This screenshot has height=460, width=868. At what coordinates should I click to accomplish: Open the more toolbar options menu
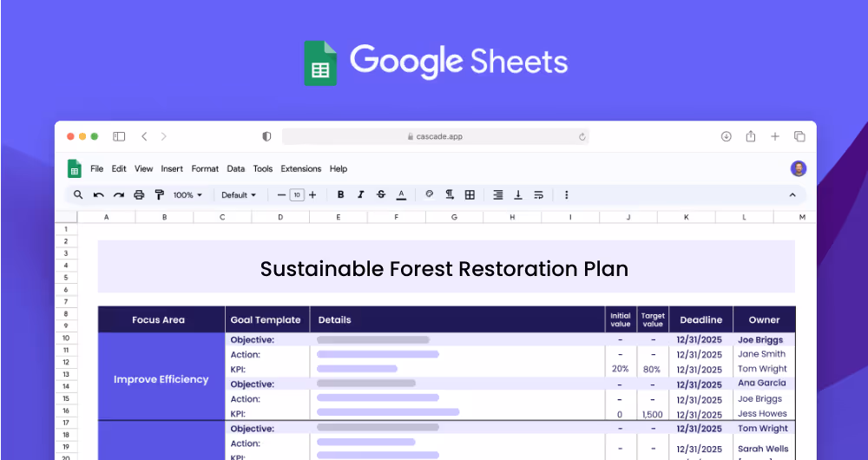pos(566,195)
